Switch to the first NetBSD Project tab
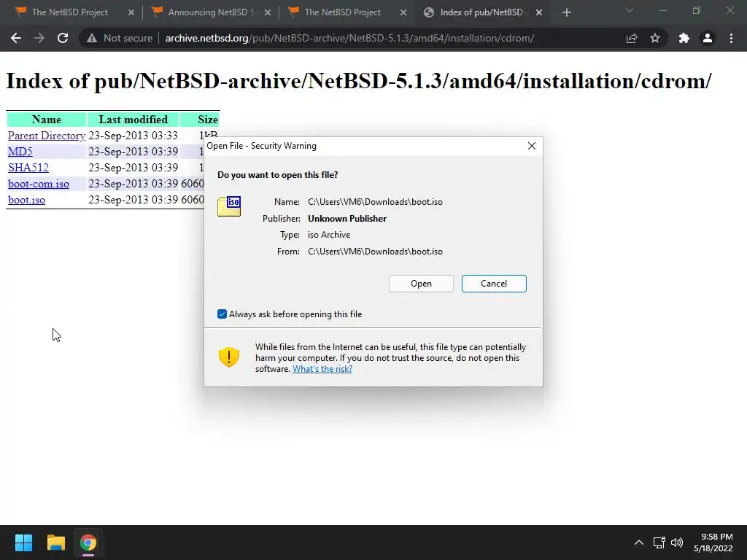The height and width of the screenshot is (560, 747). tap(69, 12)
